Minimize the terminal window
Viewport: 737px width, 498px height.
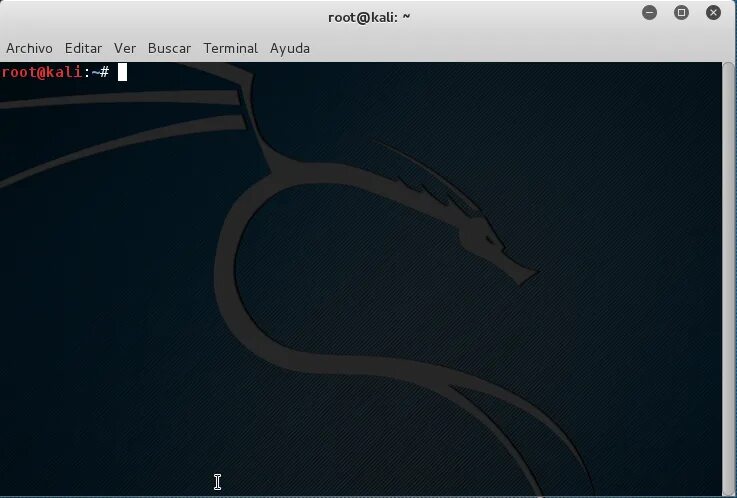point(650,13)
